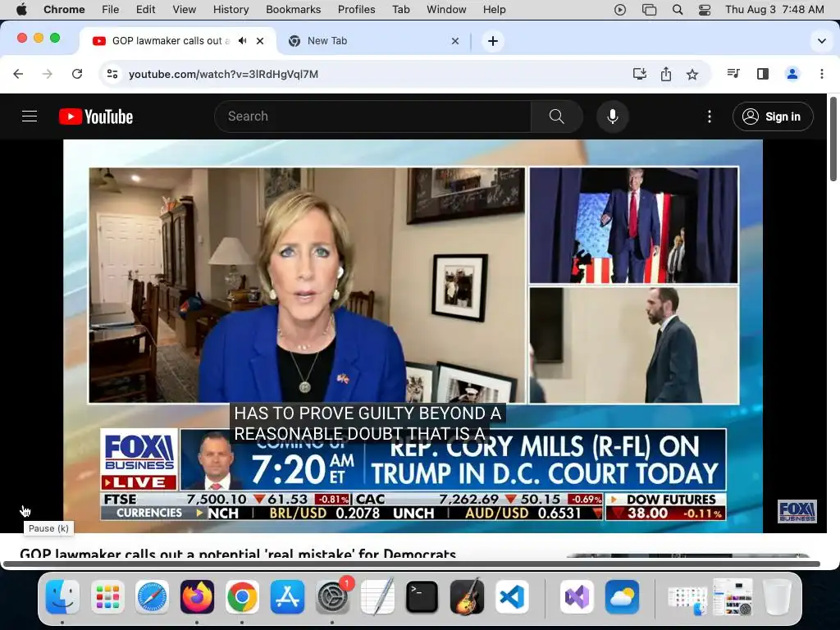Toggle Chrome side panel
840x630 pixels.
point(763,74)
